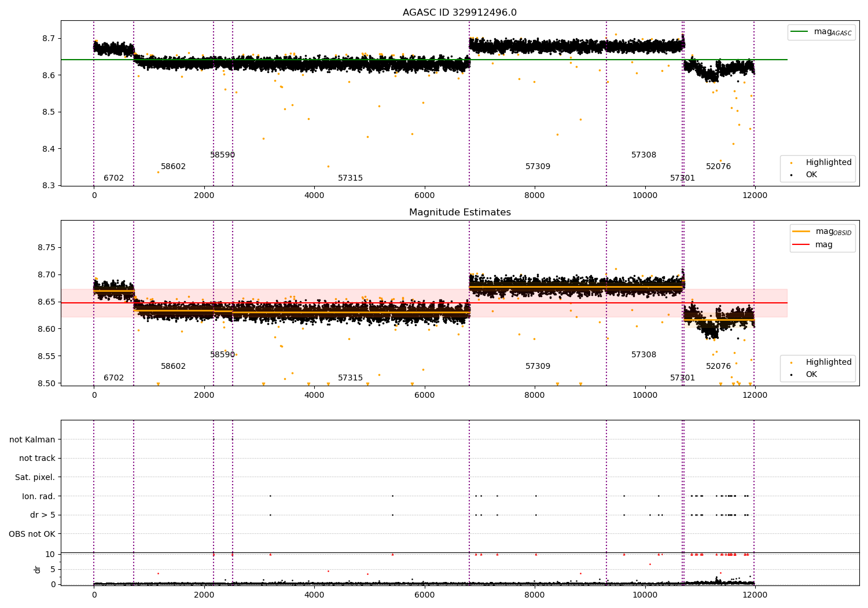The image size is (868, 608).
Task: Click the 'Ion. rad.' axis label
Action: point(39,496)
